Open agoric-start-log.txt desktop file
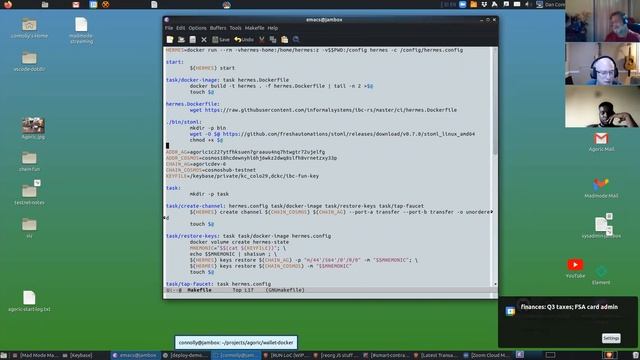The image size is (640, 360). pyautogui.click(x=29, y=301)
